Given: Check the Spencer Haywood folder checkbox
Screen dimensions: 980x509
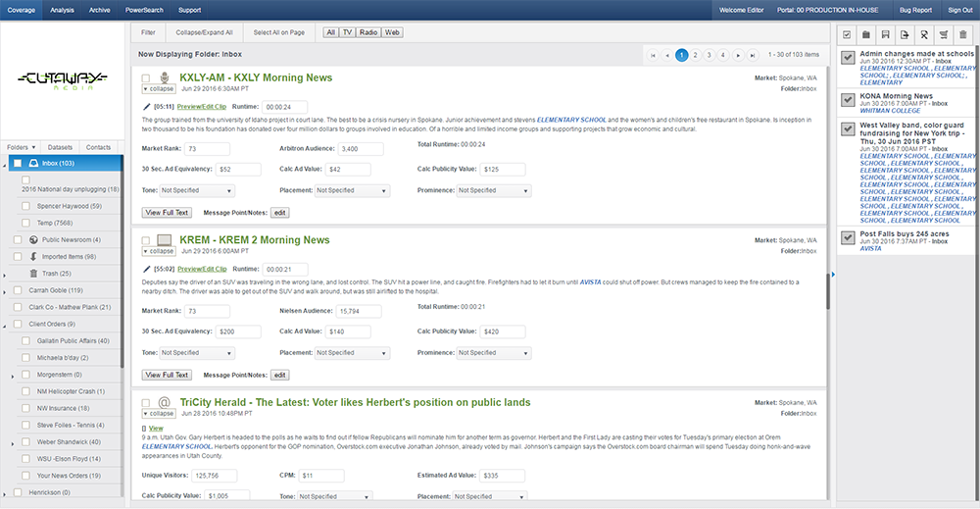Looking at the screenshot, I should pos(25,206).
